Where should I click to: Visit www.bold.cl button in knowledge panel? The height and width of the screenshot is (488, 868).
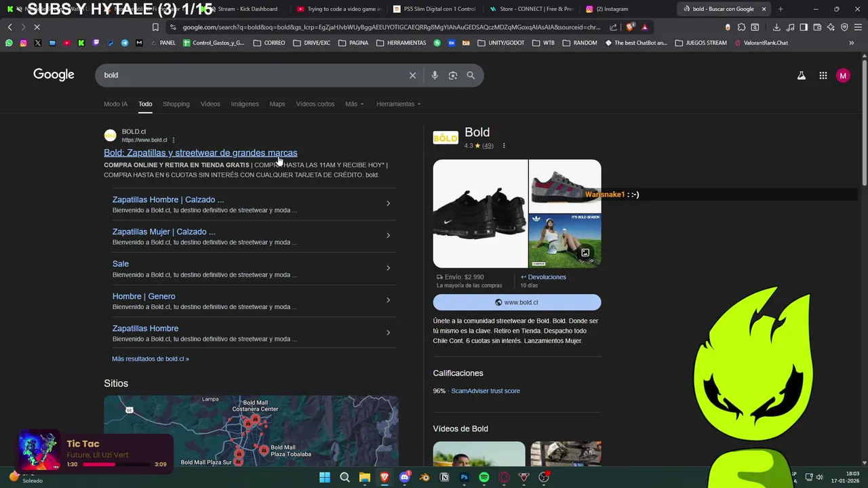point(517,302)
